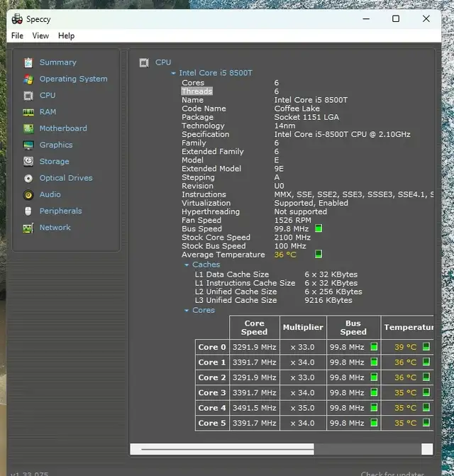Go to the Network section
454x476 pixels.
55,228
